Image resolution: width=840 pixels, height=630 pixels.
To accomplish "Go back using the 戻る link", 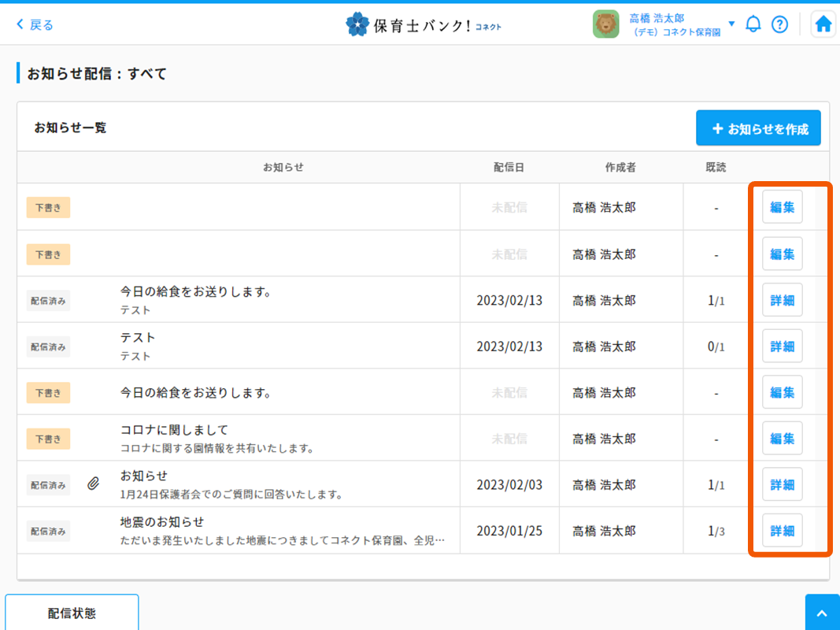I will click(x=35, y=25).
